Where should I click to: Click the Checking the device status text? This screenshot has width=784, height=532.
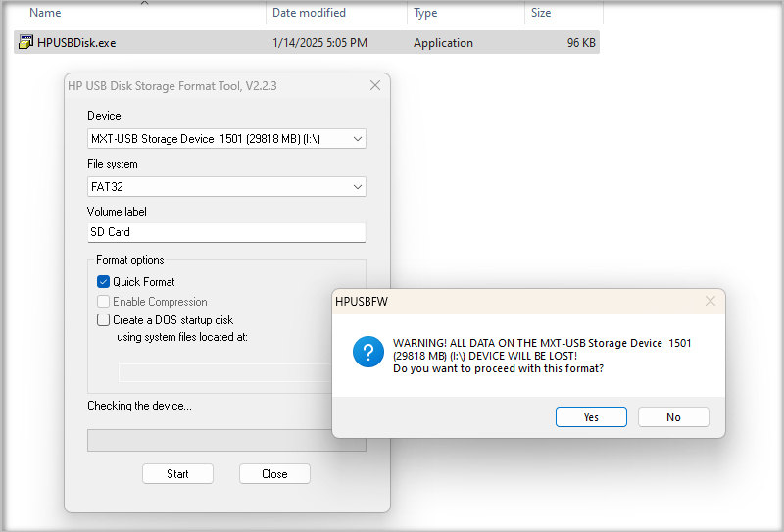pos(139,406)
